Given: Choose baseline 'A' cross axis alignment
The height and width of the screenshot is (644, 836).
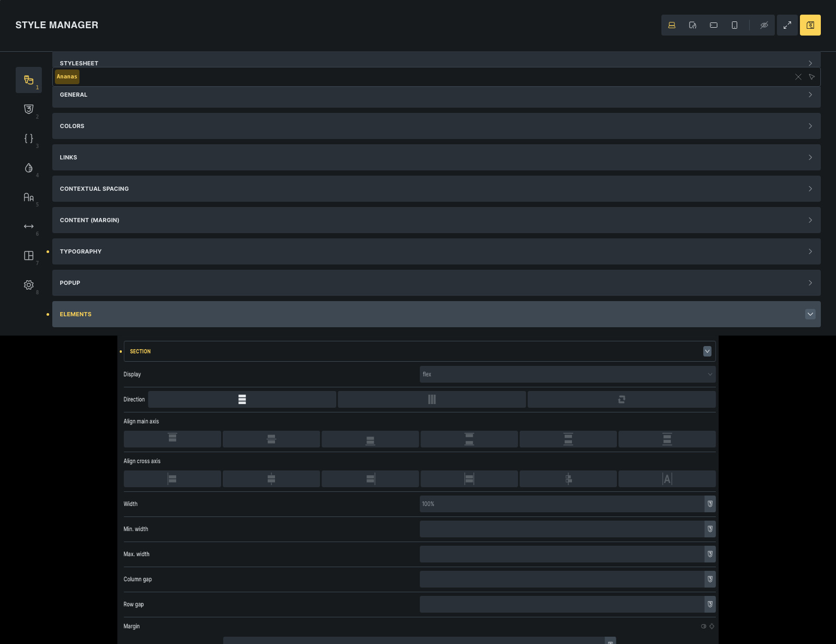Looking at the screenshot, I should [x=667, y=479].
